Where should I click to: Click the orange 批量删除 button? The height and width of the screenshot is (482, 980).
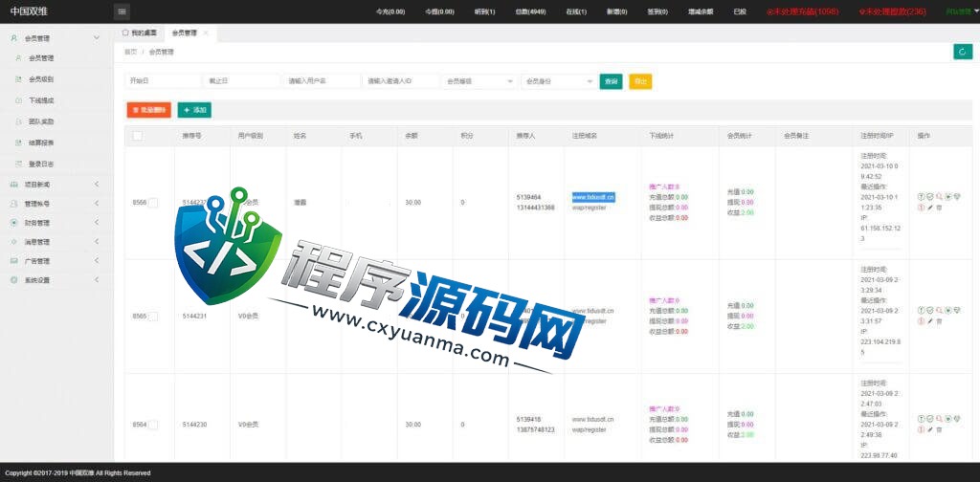(x=148, y=110)
